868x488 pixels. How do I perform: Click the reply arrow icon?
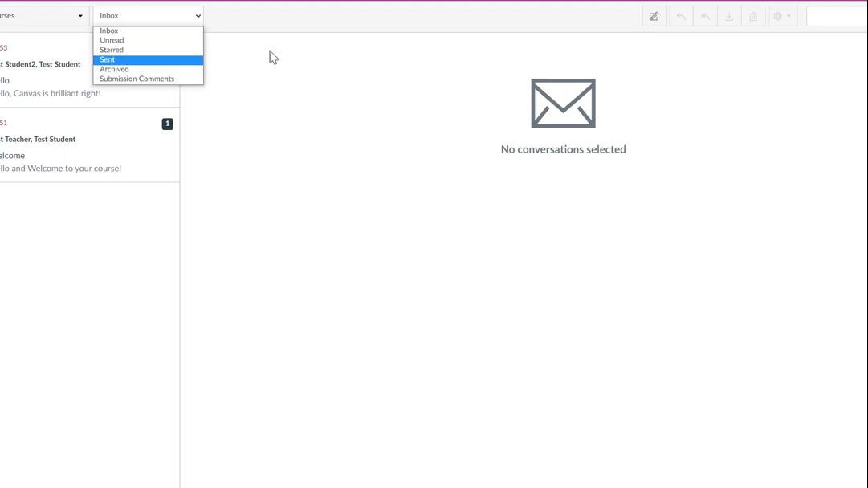(681, 16)
